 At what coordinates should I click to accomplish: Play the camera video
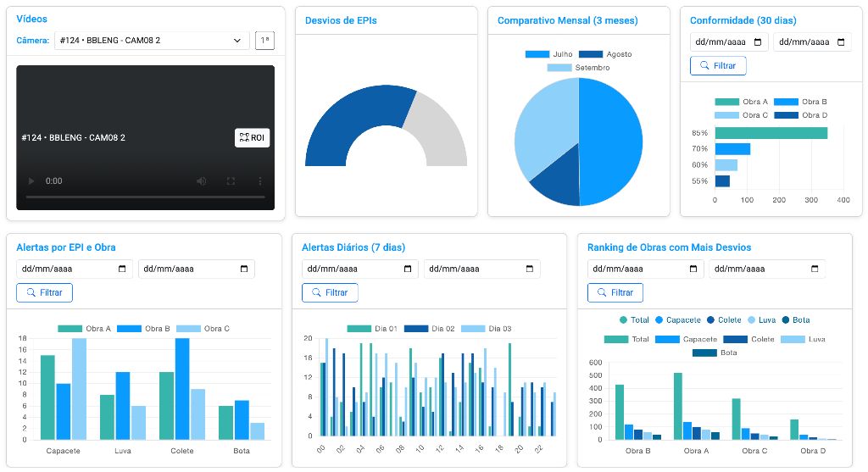(x=32, y=181)
